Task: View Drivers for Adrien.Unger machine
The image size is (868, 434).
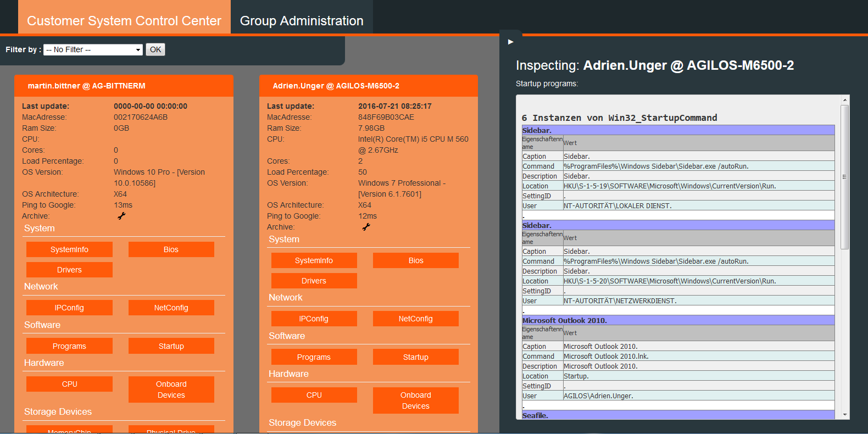Action: pos(314,281)
